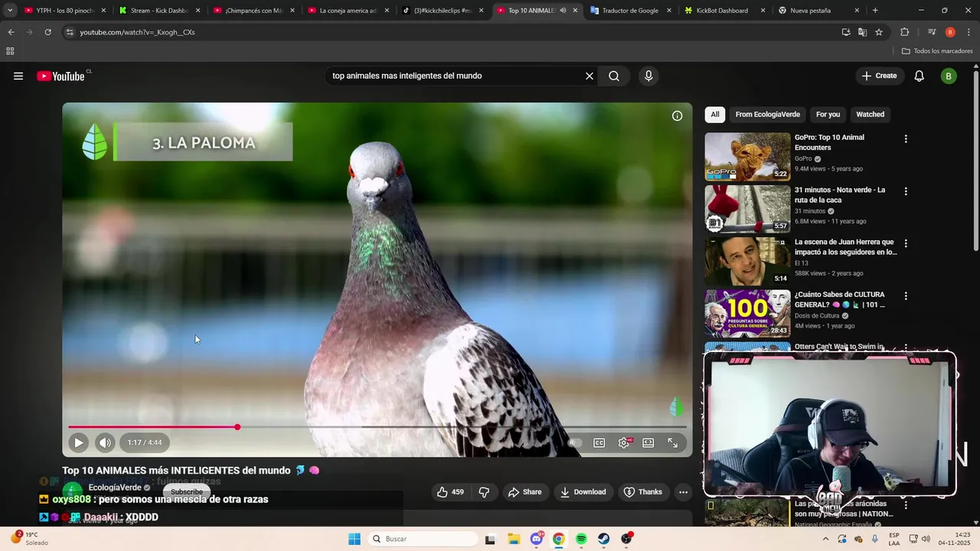Open the Juan Herrera video thumbnail

click(x=747, y=261)
